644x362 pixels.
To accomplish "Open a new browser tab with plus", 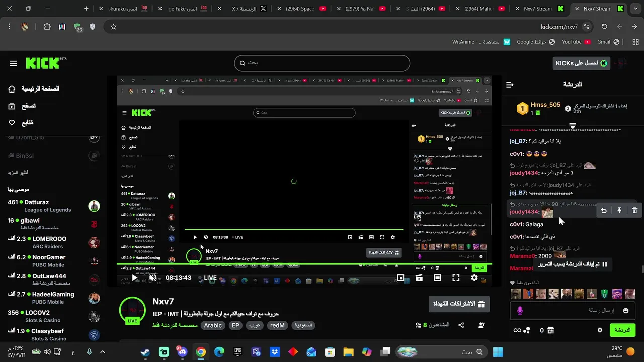I will click(86, 9).
